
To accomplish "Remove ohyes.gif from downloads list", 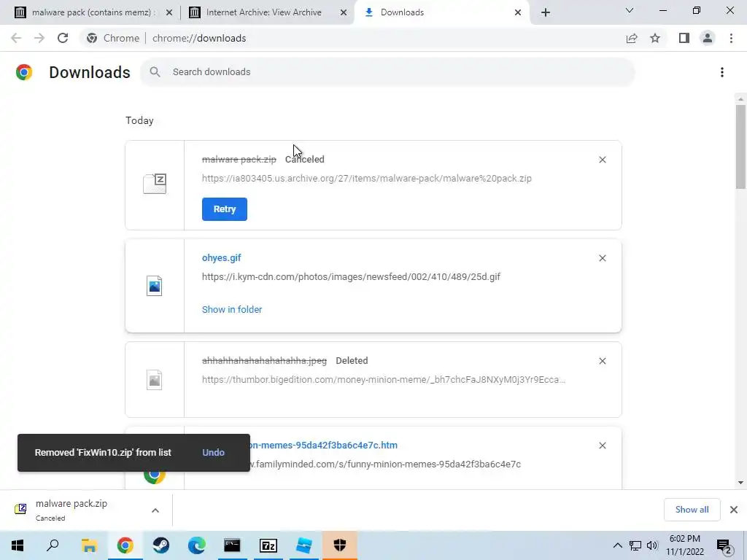I will pyautogui.click(x=602, y=258).
